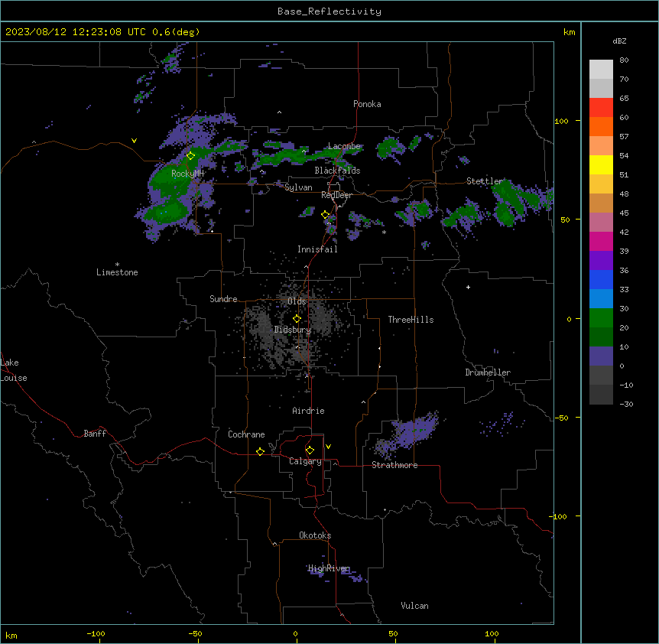Select the yellow diamond marker above Calgary label
659x644 pixels.
pyautogui.click(x=310, y=450)
